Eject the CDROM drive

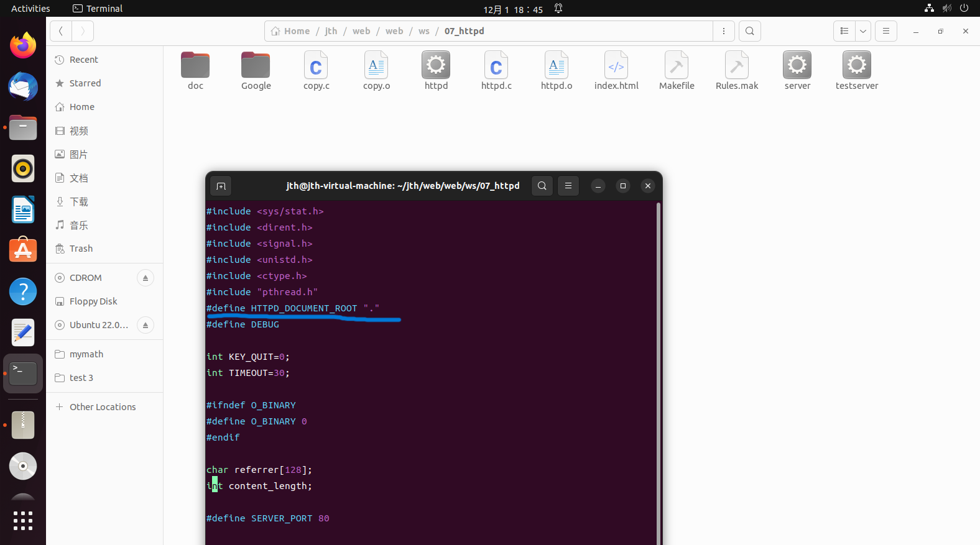(x=146, y=278)
